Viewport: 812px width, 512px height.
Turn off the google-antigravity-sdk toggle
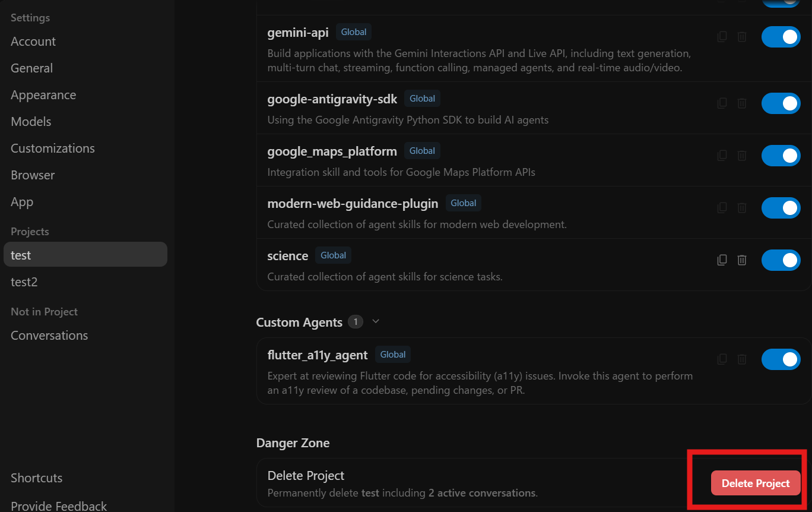(x=781, y=103)
